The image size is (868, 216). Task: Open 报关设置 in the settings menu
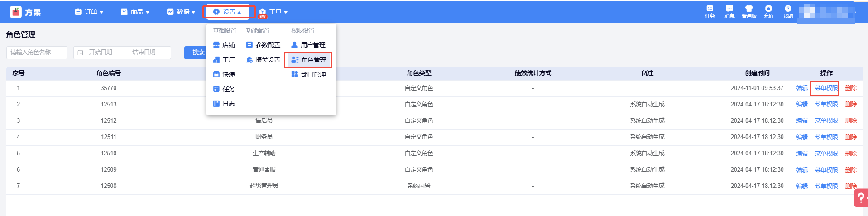(x=263, y=60)
